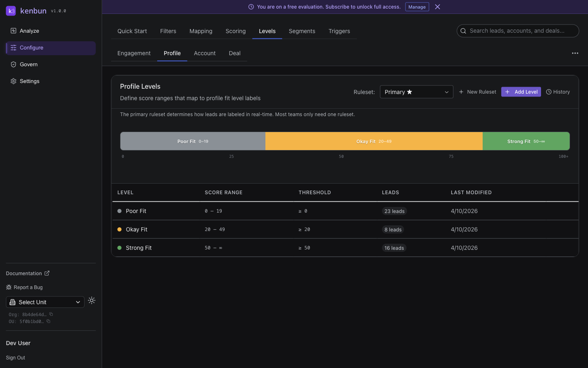
Task: Dismiss the free evaluation banner
Action: (437, 7)
